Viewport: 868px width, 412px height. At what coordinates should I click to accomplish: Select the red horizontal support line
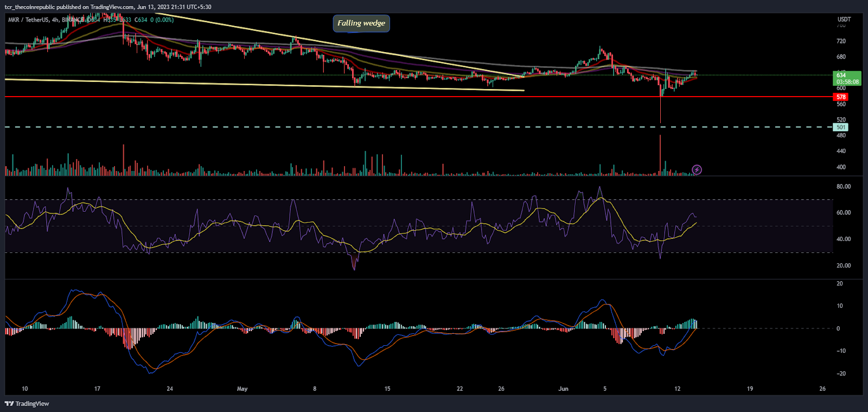coord(419,97)
